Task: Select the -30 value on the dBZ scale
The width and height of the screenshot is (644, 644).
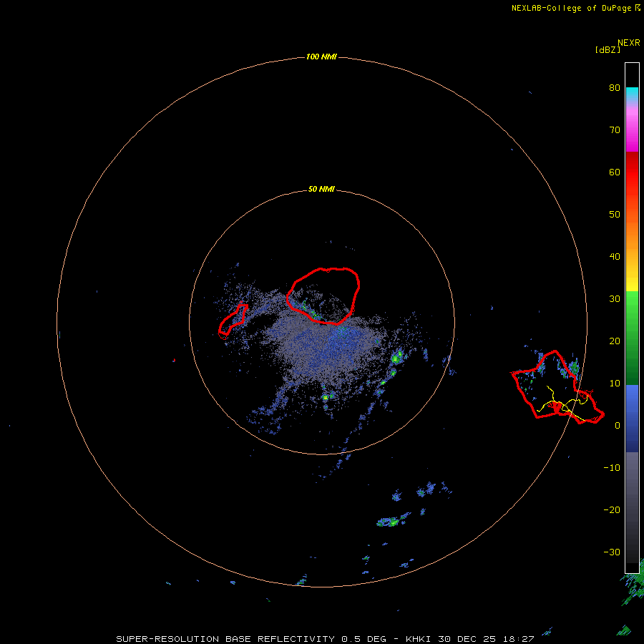Action: pos(612,552)
